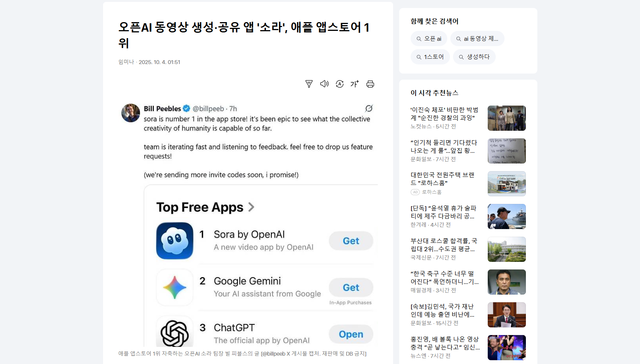Click the speaker listen-to-article icon
This screenshot has height=364, width=640.
point(324,84)
